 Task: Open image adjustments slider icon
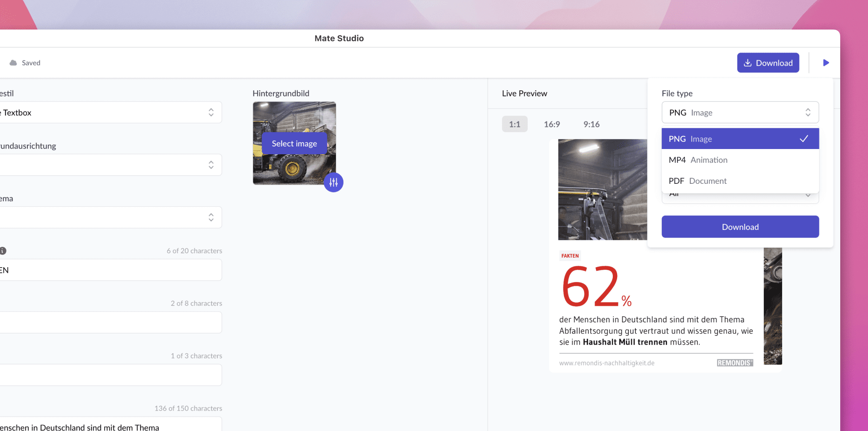tap(333, 182)
